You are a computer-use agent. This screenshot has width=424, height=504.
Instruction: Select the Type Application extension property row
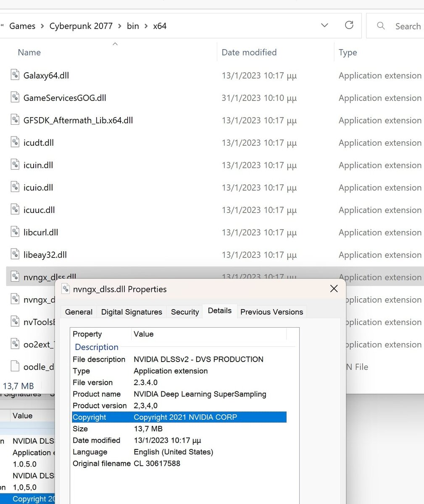(x=179, y=371)
